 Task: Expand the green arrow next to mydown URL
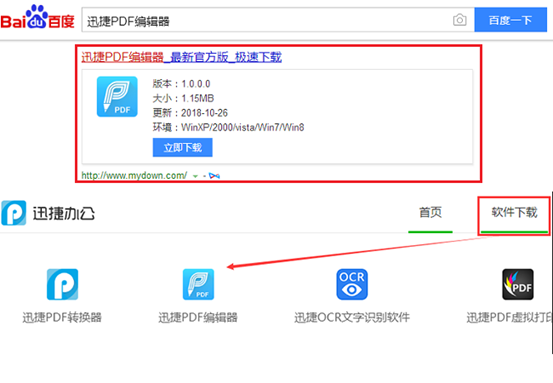click(x=195, y=176)
